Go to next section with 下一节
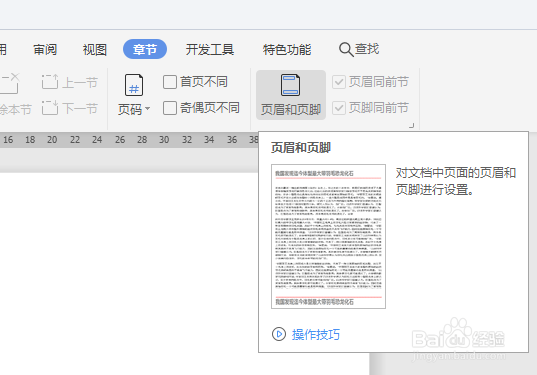This screenshot has width=537, height=375. 70,108
